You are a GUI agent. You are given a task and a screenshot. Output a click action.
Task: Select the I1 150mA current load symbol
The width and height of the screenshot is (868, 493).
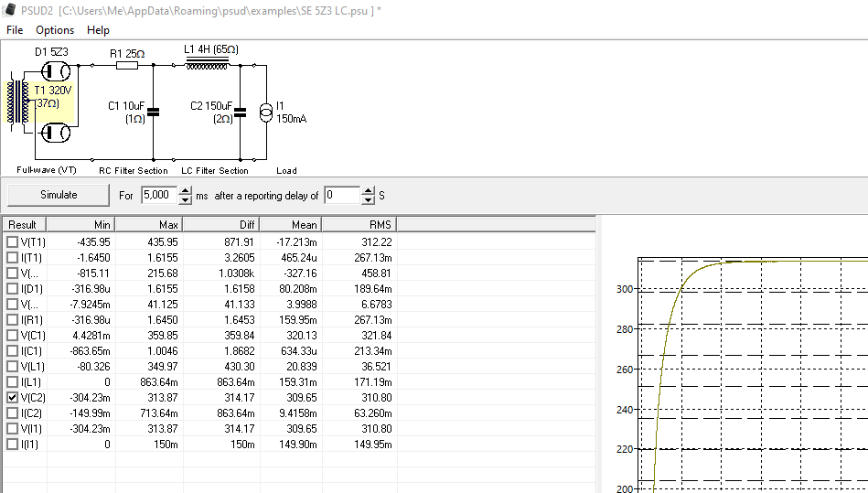[x=266, y=113]
